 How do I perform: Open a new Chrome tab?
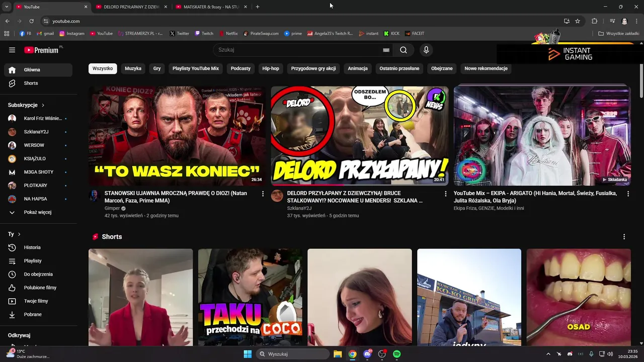tap(258, 7)
